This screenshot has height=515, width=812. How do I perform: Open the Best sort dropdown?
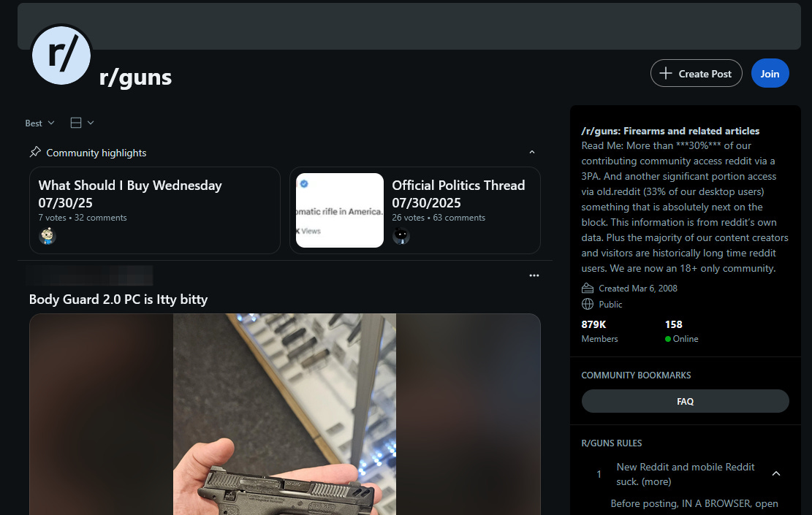coord(39,123)
